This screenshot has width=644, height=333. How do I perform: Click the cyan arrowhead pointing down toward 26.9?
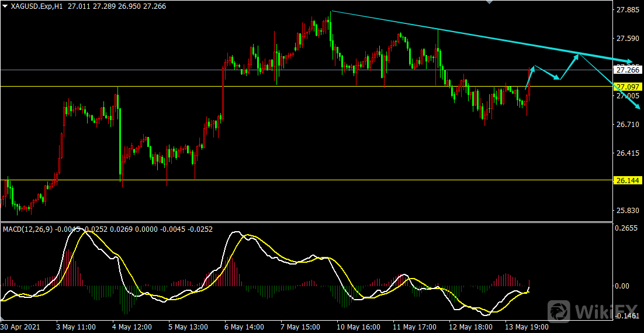pos(637,107)
